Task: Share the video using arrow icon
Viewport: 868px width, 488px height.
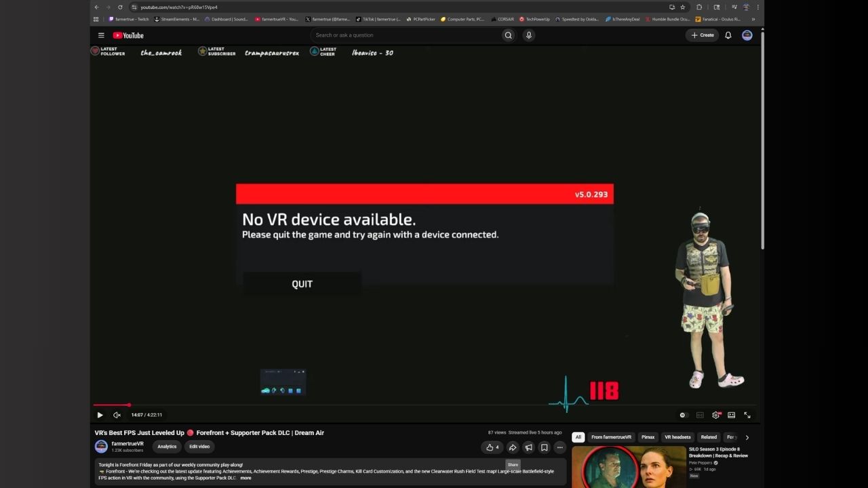Action: (x=513, y=447)
